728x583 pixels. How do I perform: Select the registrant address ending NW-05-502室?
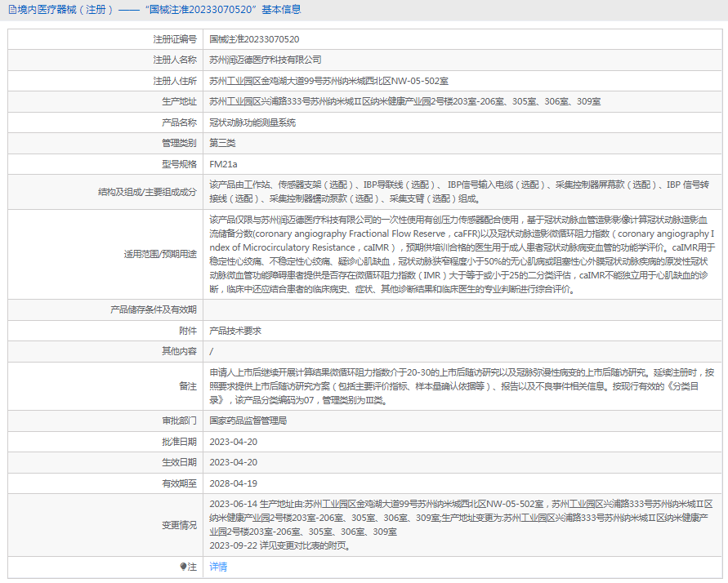pos(328,81)
